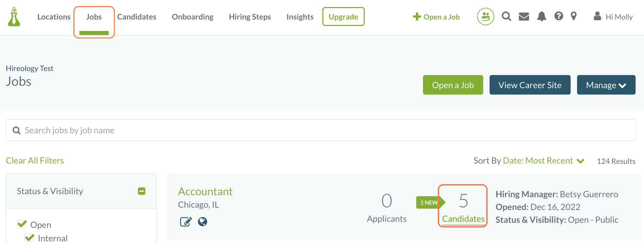Uncheck the Open status checkbox

22,224
